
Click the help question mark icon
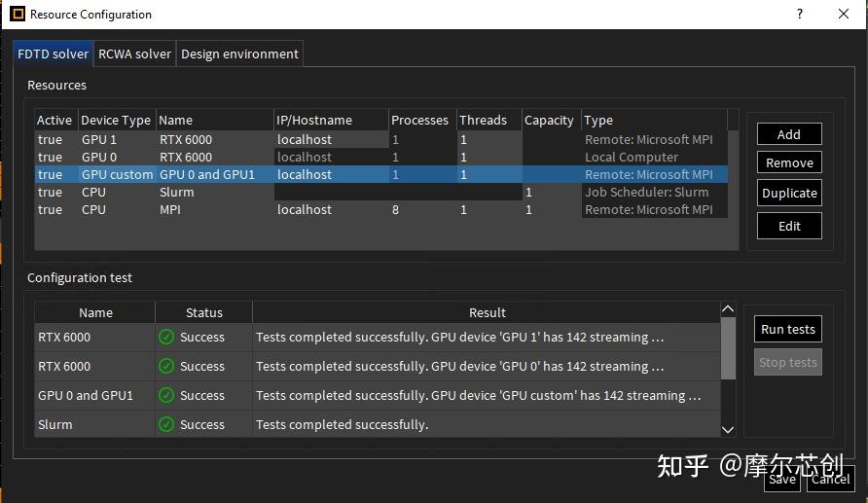pyautogui.click(x=800, y=15)
